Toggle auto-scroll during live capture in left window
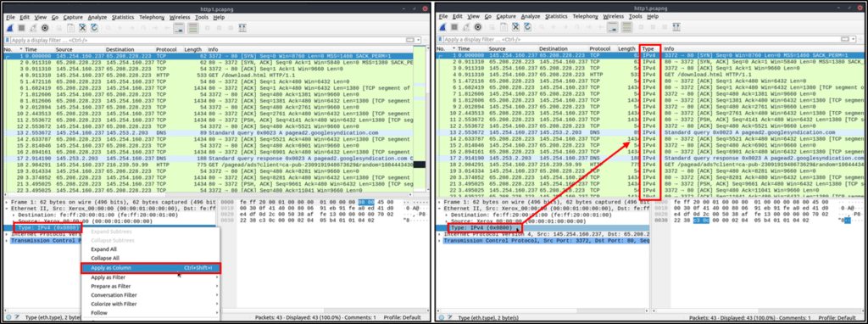The height and width of the screenshot is (324, 868). point(179,28)
